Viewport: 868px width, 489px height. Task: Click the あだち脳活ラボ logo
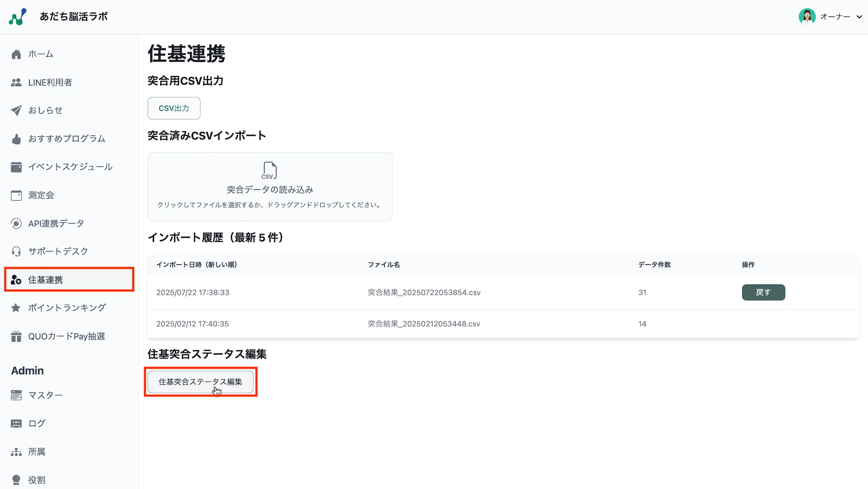pos(18,17)
